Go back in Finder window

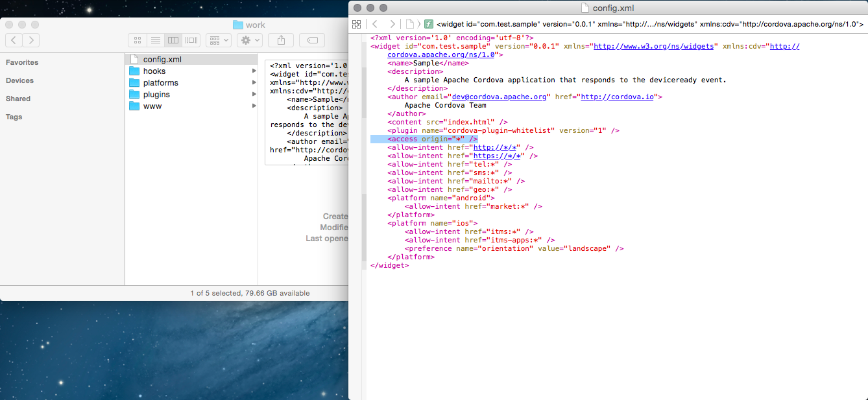pos(14,40)
